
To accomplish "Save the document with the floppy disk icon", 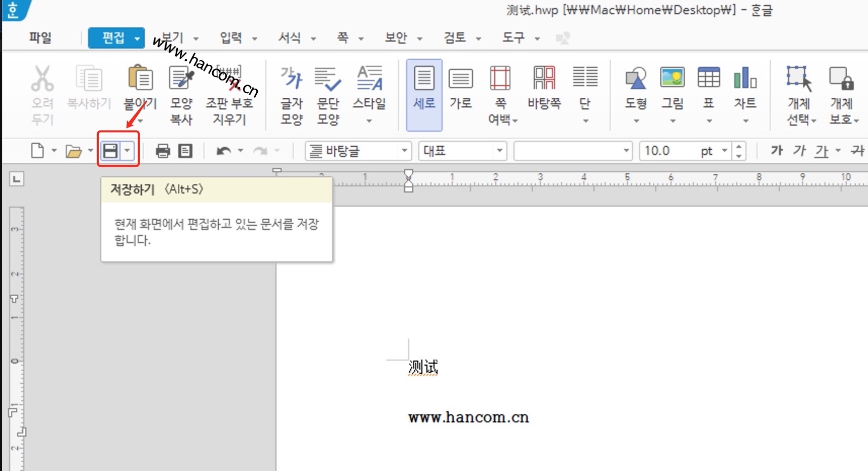I will coord(110,151).
